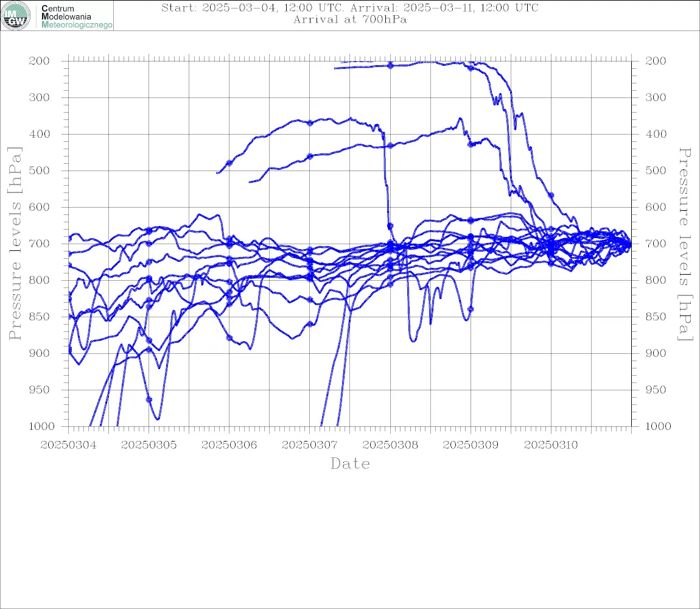Click the 20250307 date label
Image resolution: width=700 pixels, height=609 pixels.
coord(309,445)
